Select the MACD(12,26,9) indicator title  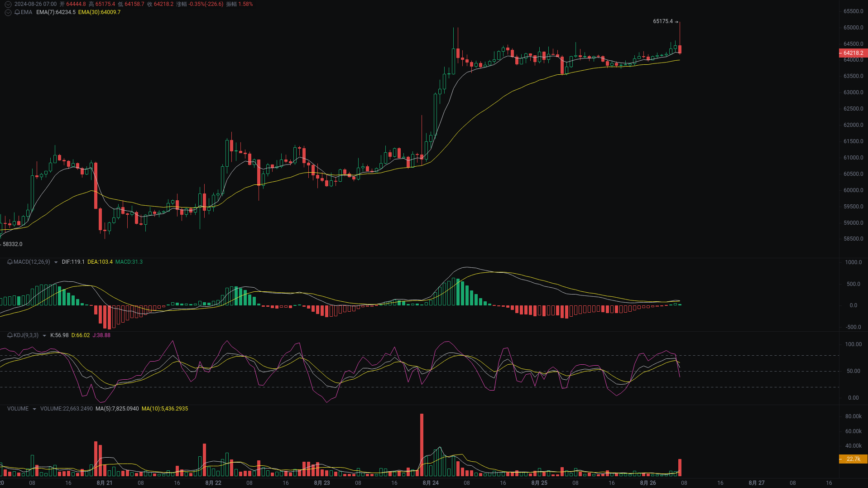click(x=31, y=262)
